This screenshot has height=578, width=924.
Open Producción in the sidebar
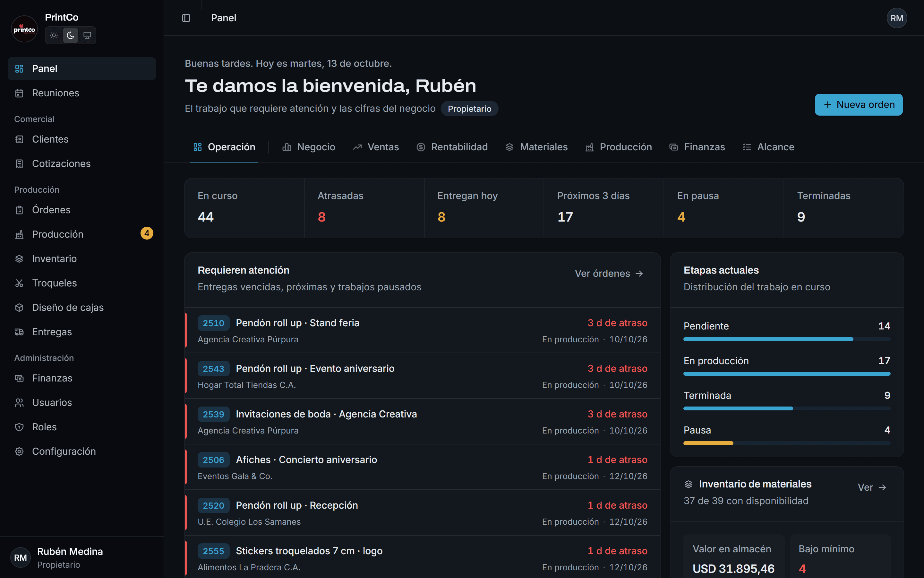[x=82, y=234]
